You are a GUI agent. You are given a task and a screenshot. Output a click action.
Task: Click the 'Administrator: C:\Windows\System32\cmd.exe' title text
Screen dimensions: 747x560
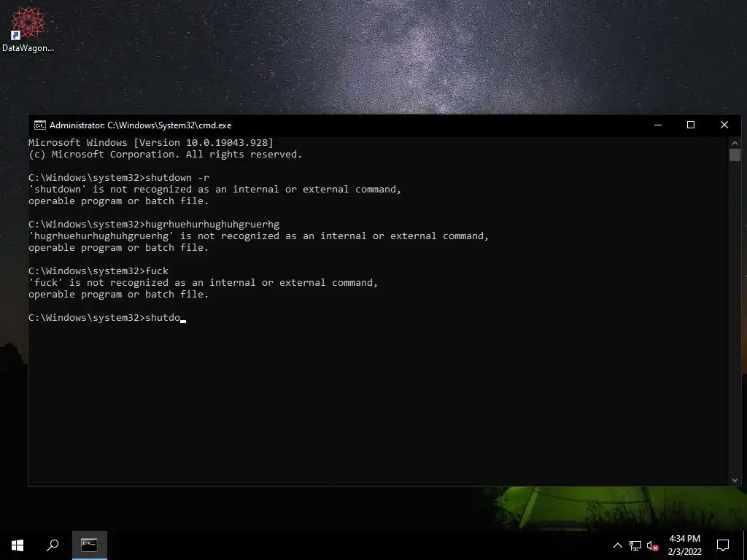[141, 125]
